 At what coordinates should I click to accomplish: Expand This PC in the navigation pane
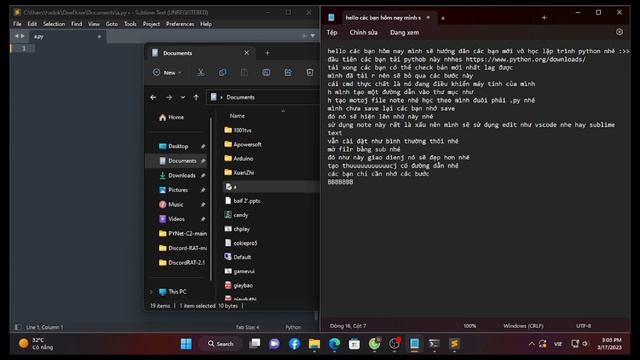click(151, 291)
